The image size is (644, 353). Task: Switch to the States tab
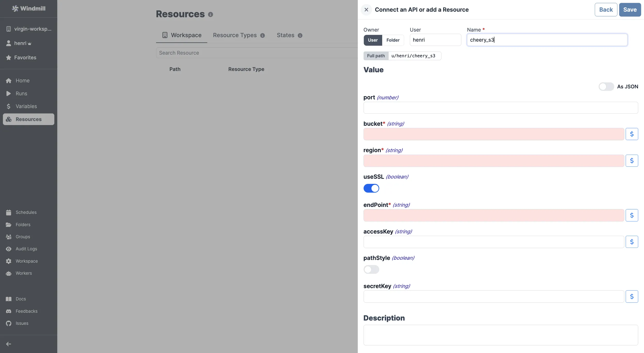point(285,35)
